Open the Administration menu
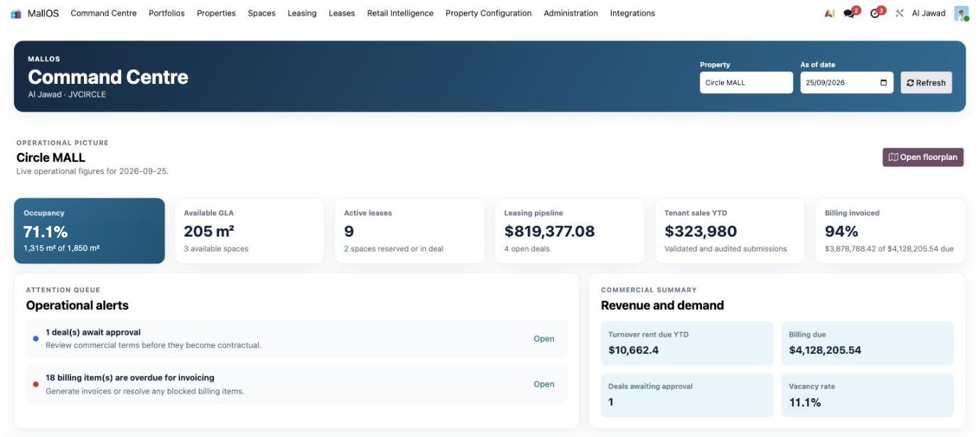The width and height of the screenshot is (980, 437). coord(571,14)
